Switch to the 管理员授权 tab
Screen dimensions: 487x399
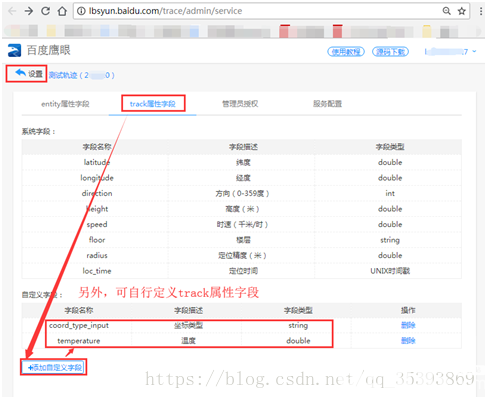click(240, 104)
